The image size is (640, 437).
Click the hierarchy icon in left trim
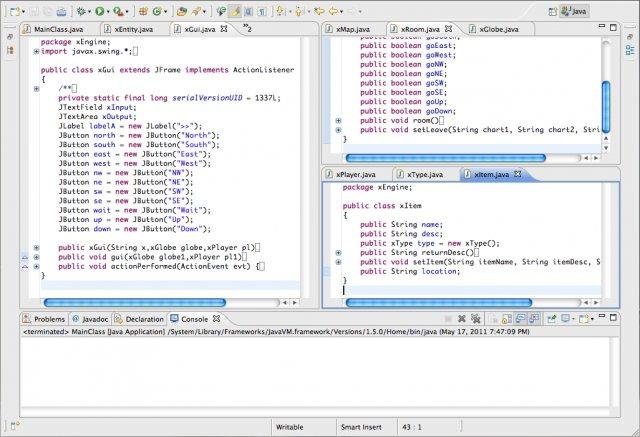(x=10, y=50)
